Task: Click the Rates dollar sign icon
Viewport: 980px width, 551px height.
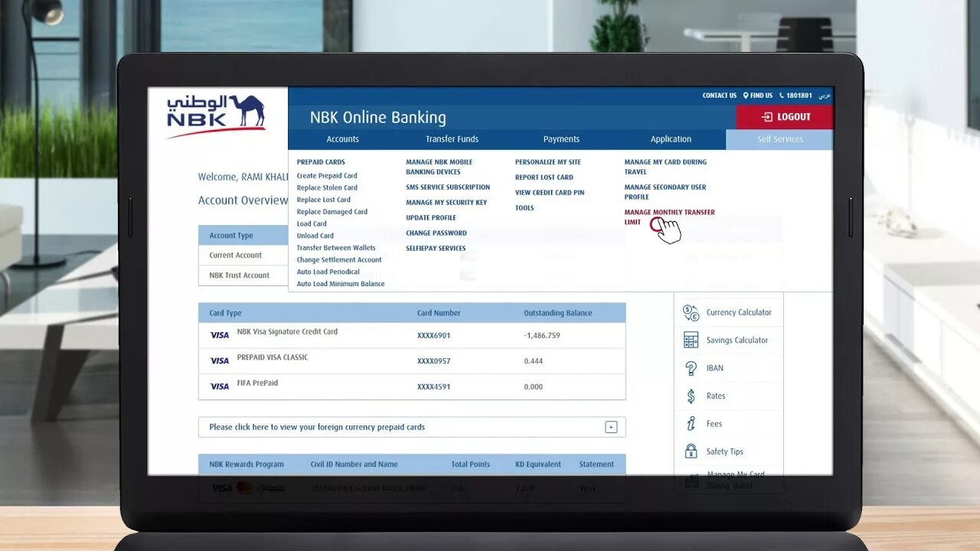Action: 691,396
